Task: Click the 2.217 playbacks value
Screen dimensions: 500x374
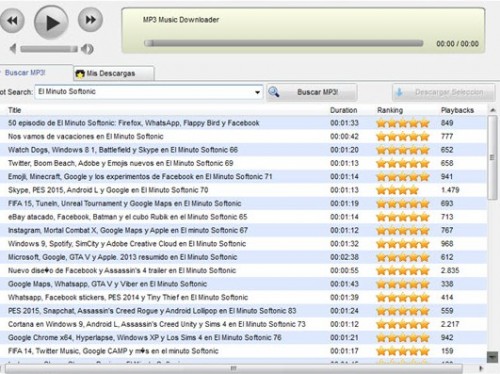Action: coord(450,324)
